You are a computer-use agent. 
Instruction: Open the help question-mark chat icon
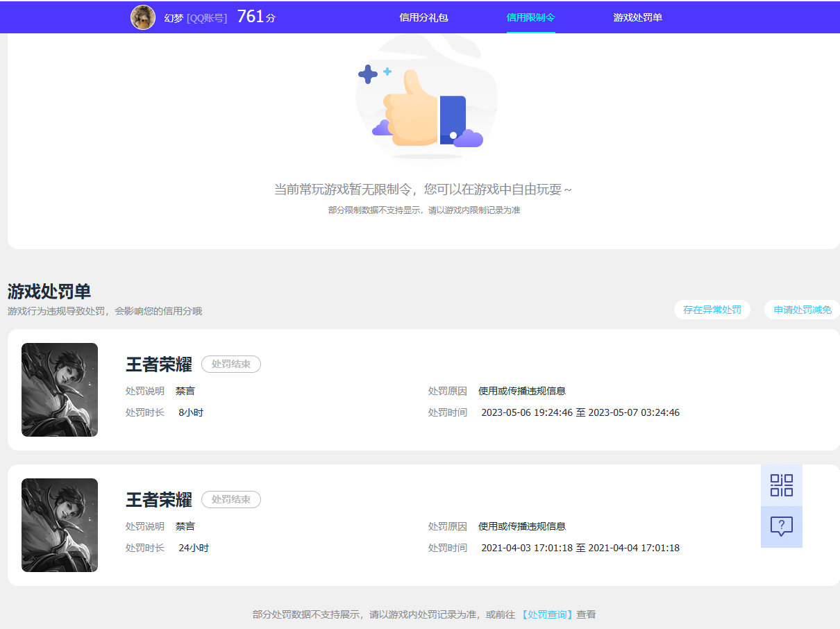pos(782,527)
